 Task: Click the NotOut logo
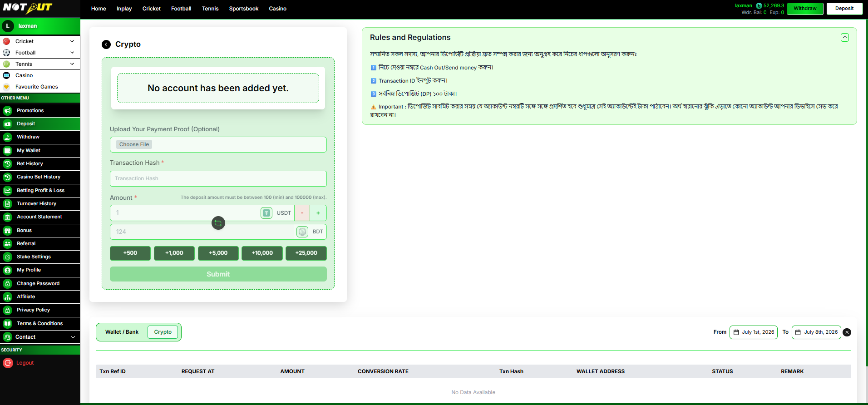(28, 8)
